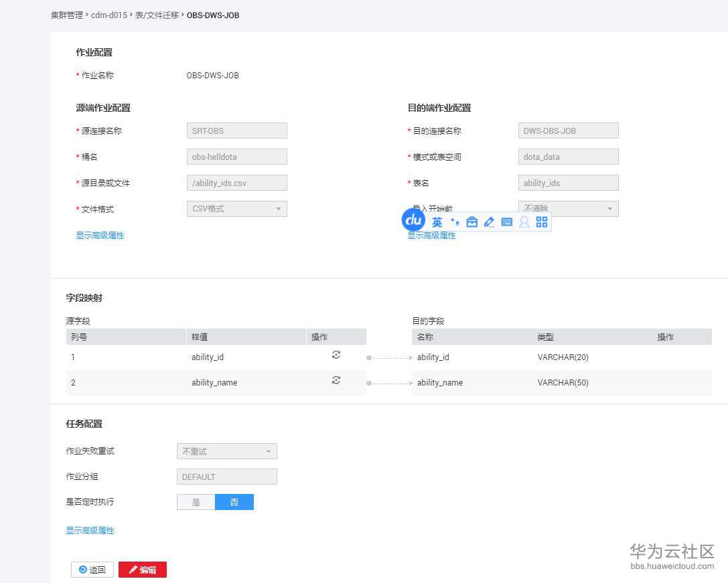Click the type cell 'VARCHAR(50)'
The width and height of the screenshot is (728, 583).
pos(563,382)
